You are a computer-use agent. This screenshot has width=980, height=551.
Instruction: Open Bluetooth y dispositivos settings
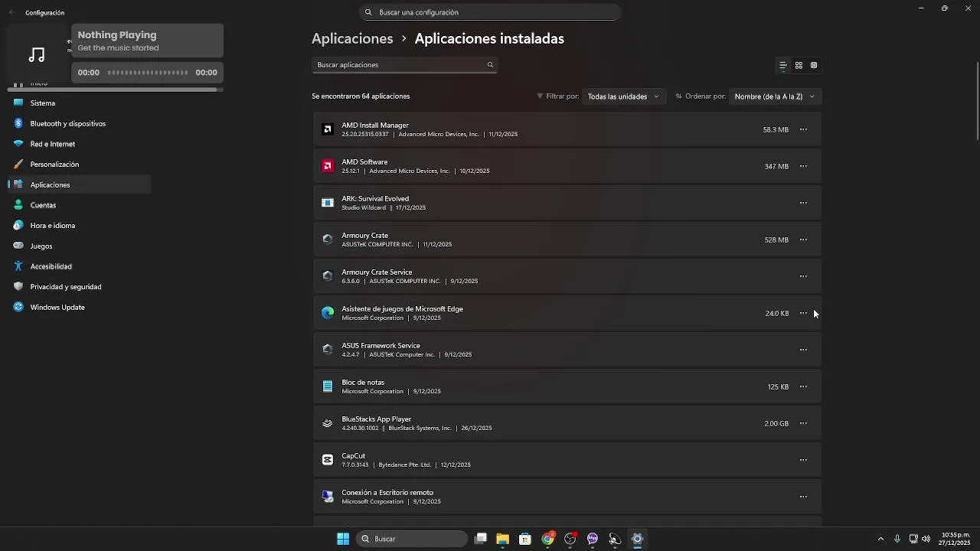[80, 124]
